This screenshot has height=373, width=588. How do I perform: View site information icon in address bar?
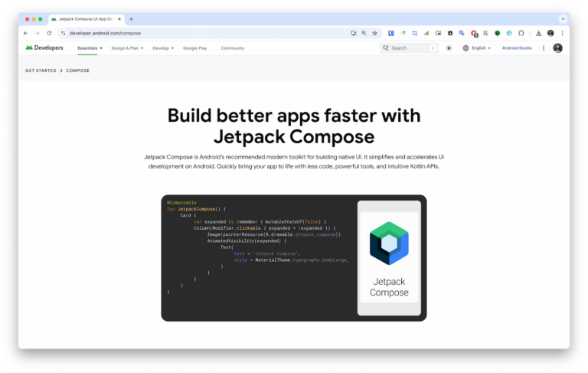pyautogui.click(x=63, y=33)
